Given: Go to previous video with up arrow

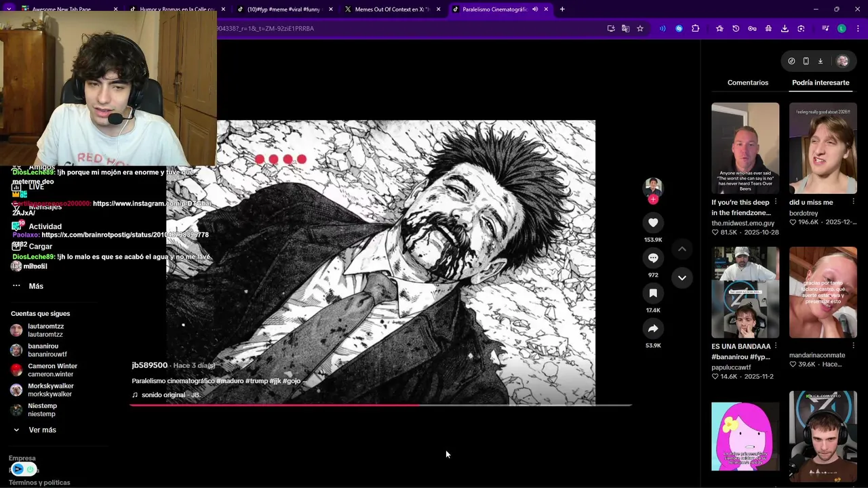Looking at the screenshot, I should coord(682,249).
